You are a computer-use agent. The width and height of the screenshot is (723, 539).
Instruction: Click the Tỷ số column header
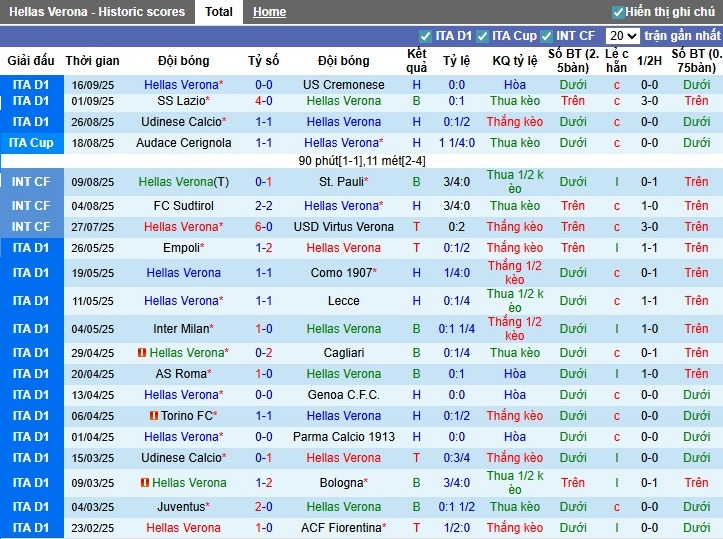(x=264, y=61)
